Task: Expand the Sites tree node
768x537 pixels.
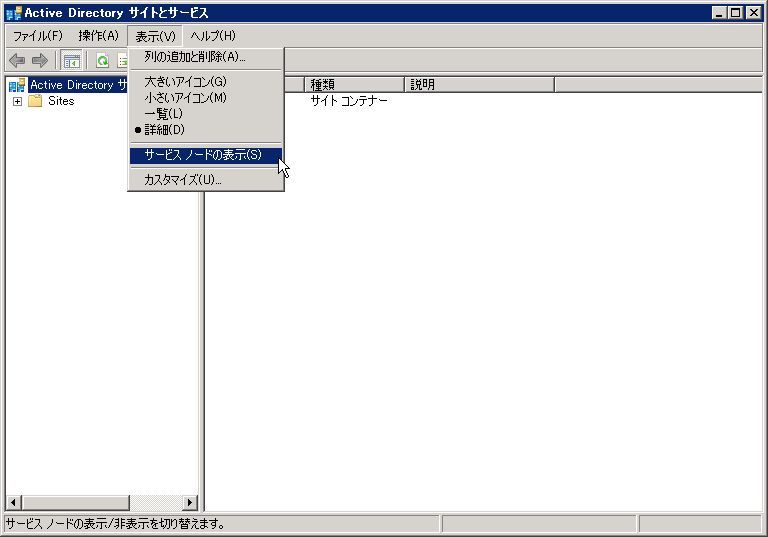Action: (x=18, y=101)
